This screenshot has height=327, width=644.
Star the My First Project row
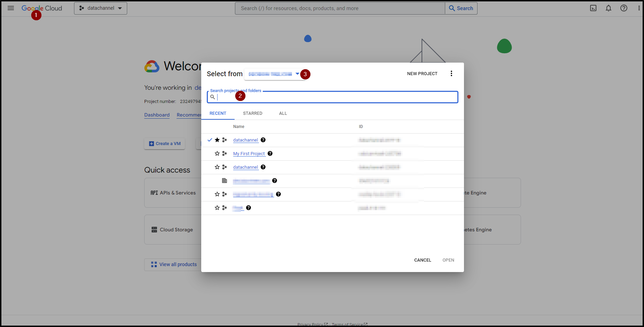pos(217,153)
